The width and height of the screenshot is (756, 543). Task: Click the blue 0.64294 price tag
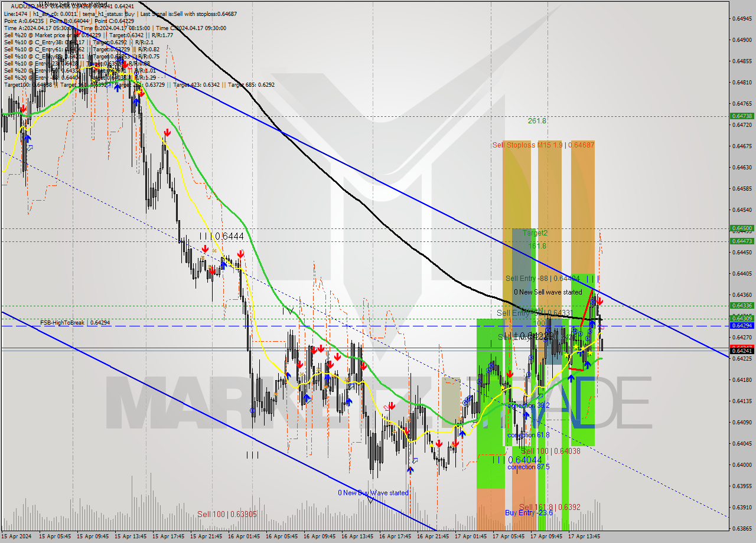coord(742,325)
